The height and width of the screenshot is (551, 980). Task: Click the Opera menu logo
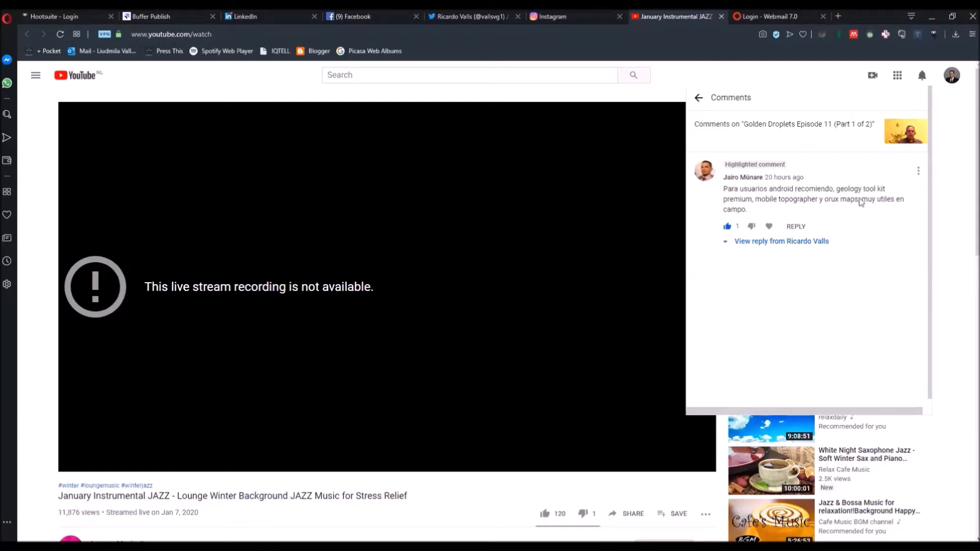tap(7, 19)
